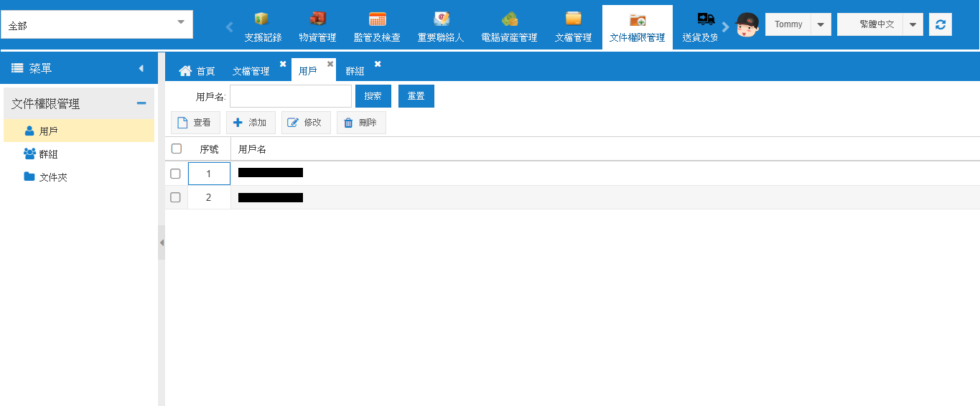This screenshot has width=980, height=406.
Task: Open the 監管及檢查 calendar icon
Action: click(377, 19)
